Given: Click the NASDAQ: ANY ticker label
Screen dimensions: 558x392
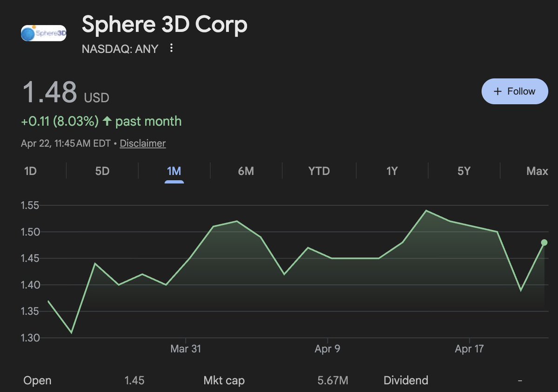Looking at the screenshot, I should click(x=120, y=49).
